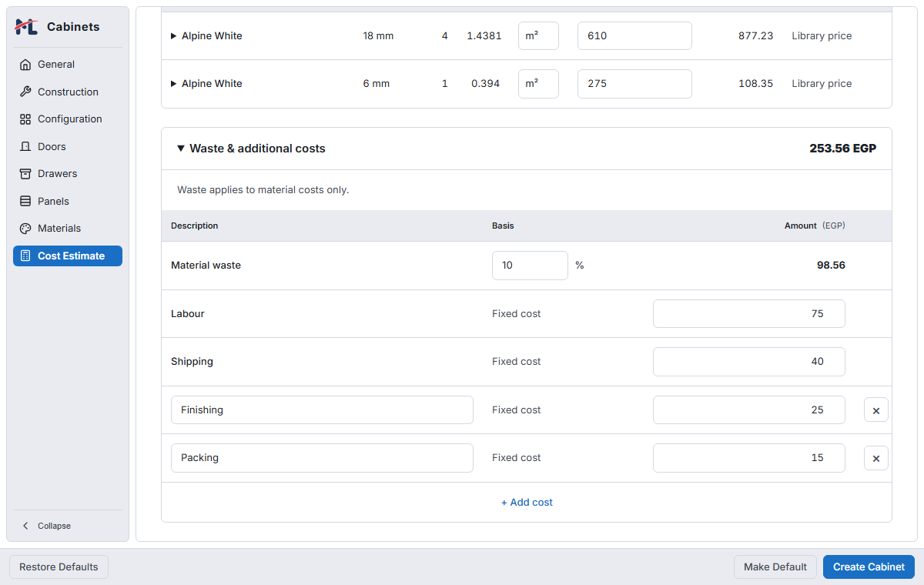Edit the Finishing description field
Screen dimensions: 924x585
tap(322, 410)
